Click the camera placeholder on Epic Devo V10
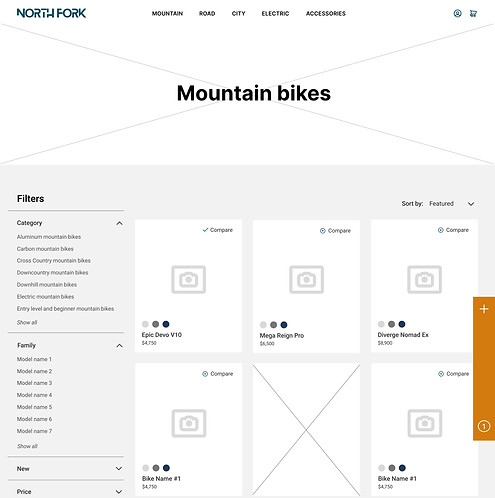Image resolution: width=495 pixels, height=498 pixels. click(189, 279)
